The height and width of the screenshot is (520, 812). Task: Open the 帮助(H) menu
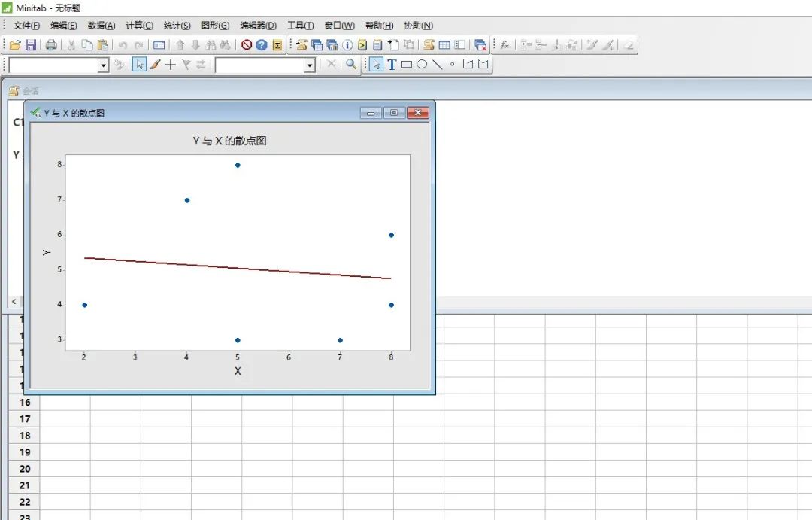(380, 26)
